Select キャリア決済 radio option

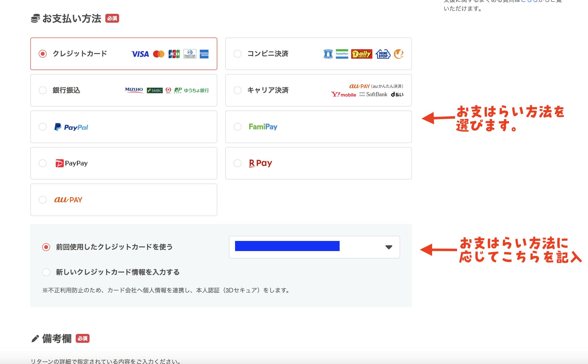pos(238,90)
